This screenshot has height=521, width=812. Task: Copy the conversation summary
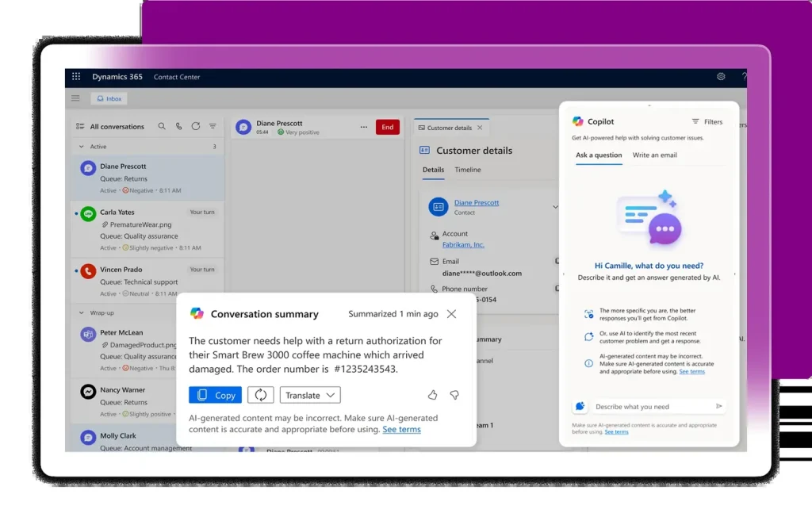[x=216, y=395]
